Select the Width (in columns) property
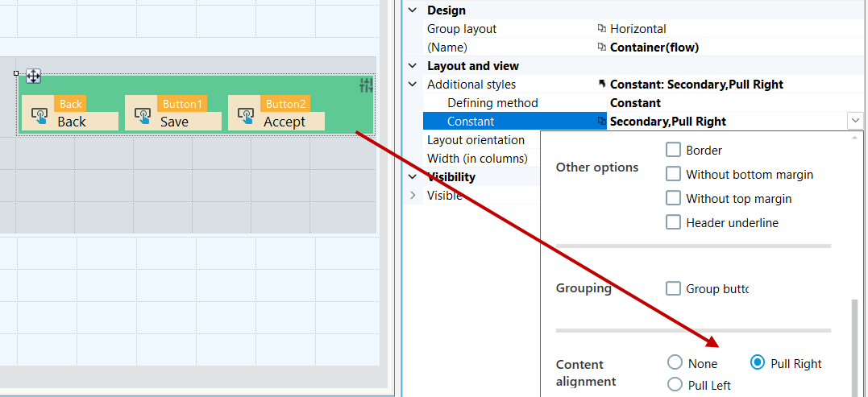The height and width of the screenshot is (397, 868). tap(477, 159)
